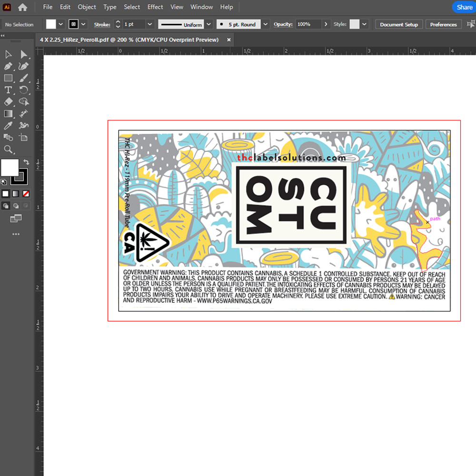Choose the Artboard tool
This screenshot has height=476, width=476.
coord(23,138)
